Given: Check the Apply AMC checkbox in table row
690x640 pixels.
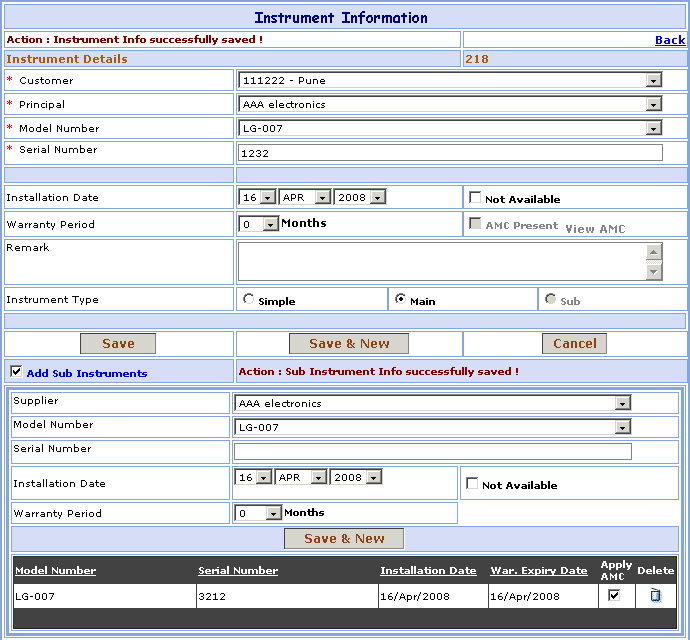Looking at the screenshot, I should [x=614, y=595].
